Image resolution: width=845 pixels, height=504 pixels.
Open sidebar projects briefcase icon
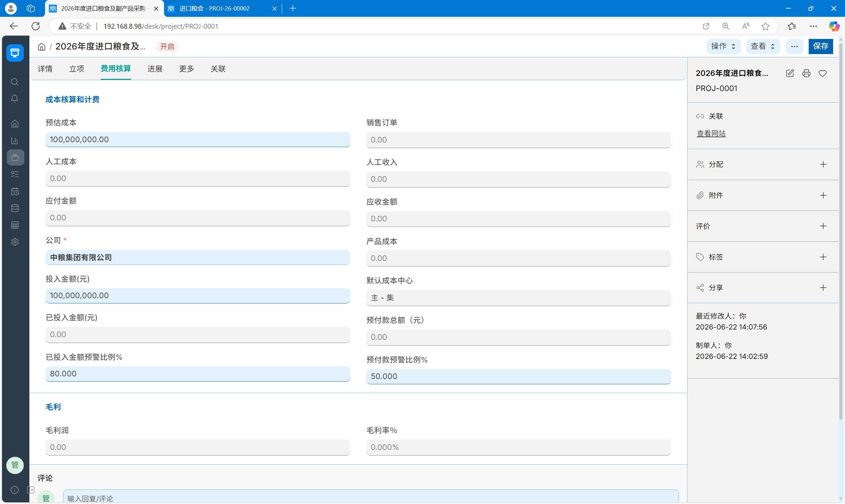pos(15,158)
